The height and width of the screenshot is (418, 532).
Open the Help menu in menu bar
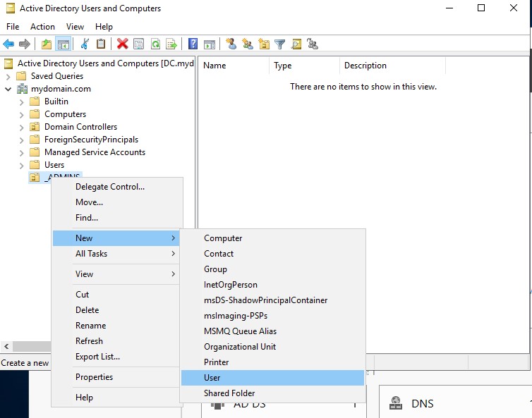pyautogui.click(x=104, y=27)
